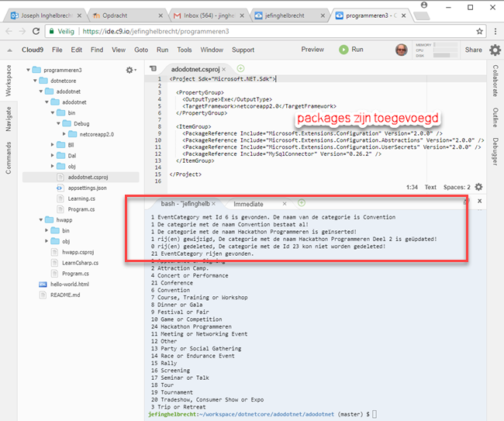Open the Edit menu
504x421 pixels.
77,50
